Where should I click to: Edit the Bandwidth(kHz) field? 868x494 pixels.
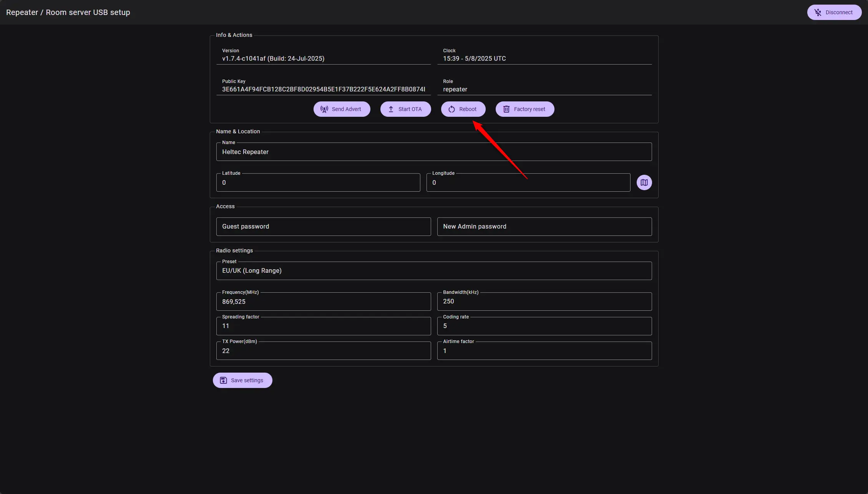(544, 302)
